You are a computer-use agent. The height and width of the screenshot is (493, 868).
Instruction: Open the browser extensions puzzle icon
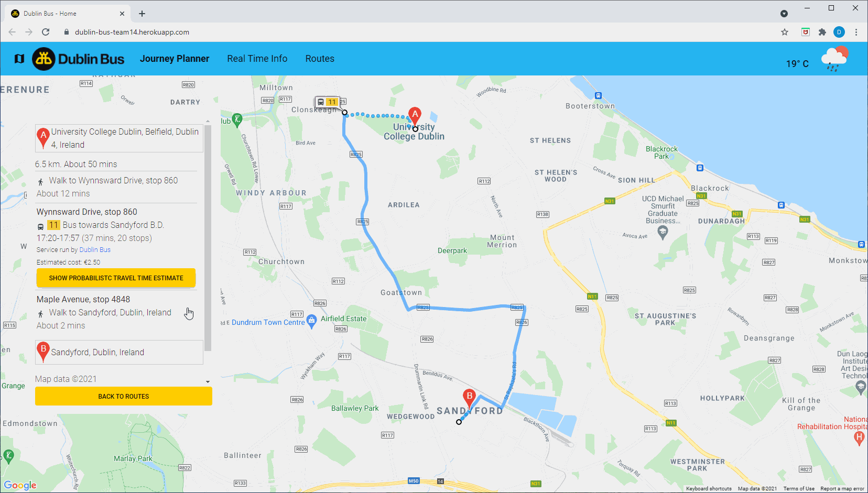[x=822, y=32]
